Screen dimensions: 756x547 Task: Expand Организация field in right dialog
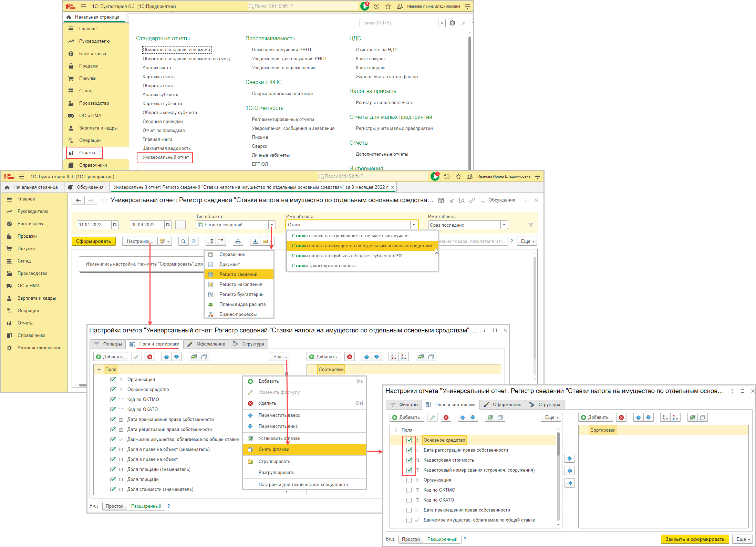pyautogui.click(x=417, y=480)
